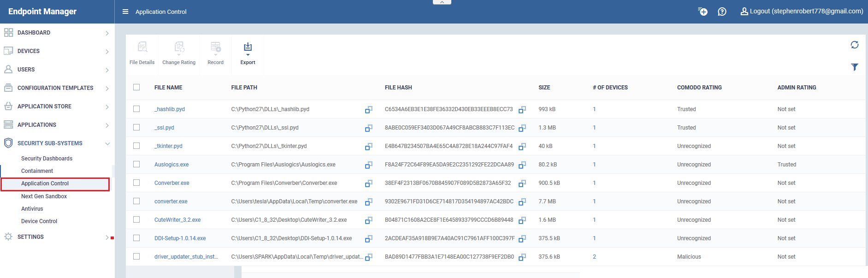Refresh the file list with refresh icon
The width and height of the screenshot is (868, 278).
pyautogui.click(x=855, y=45)
